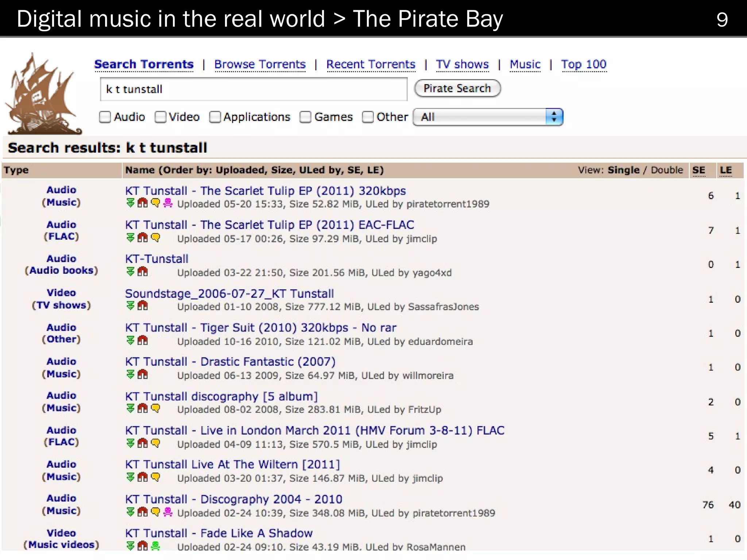Image resolution: width=747 pixels, height=560 pixels.
Task: Open the KT-Tunstall torrent title
Action: [x=157, y=259]
